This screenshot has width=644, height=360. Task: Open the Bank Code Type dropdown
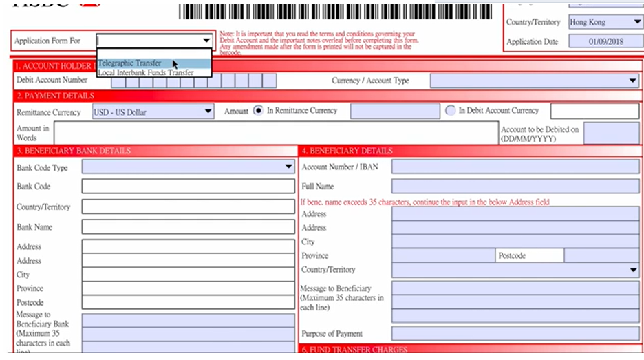[288, 167]
